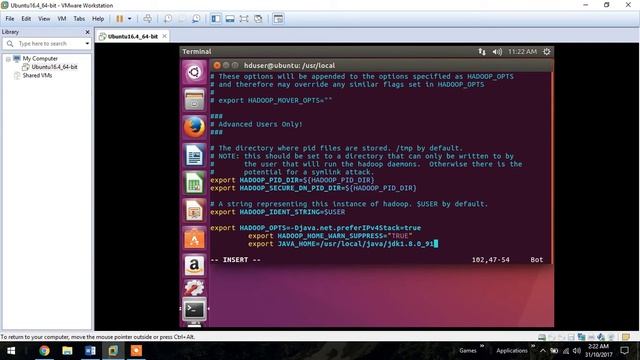Open the Windows network tray icon
640x360 pixels.
tap(566, 351)
